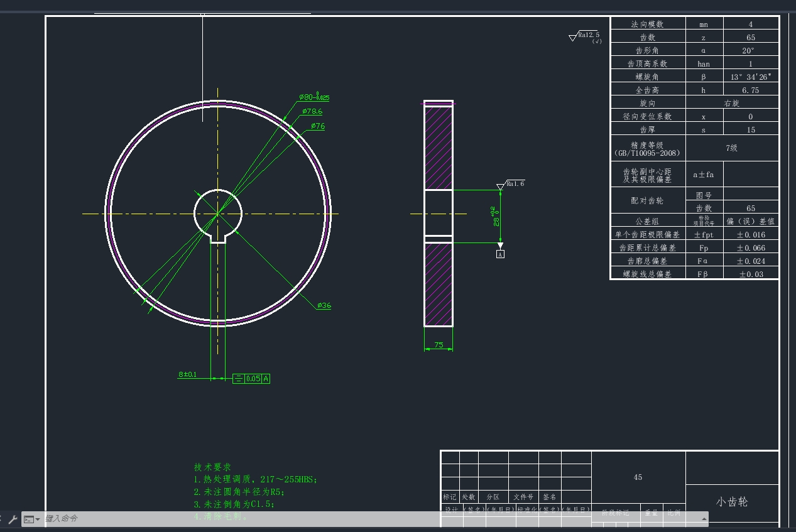The image size is (796, 532).
Task: Select the 右旋 value cell
Action: click(732, 103)
